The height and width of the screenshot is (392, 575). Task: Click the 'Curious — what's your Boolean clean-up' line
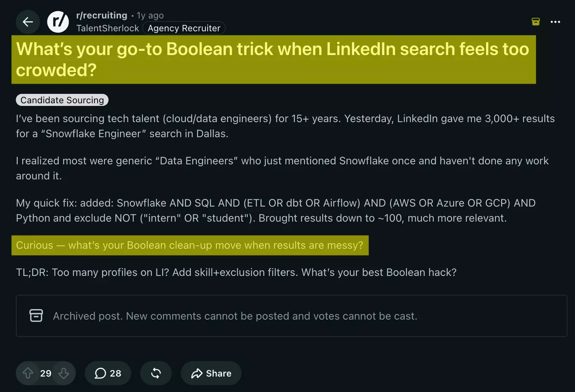pyautogui.click(x=190, y=245)
